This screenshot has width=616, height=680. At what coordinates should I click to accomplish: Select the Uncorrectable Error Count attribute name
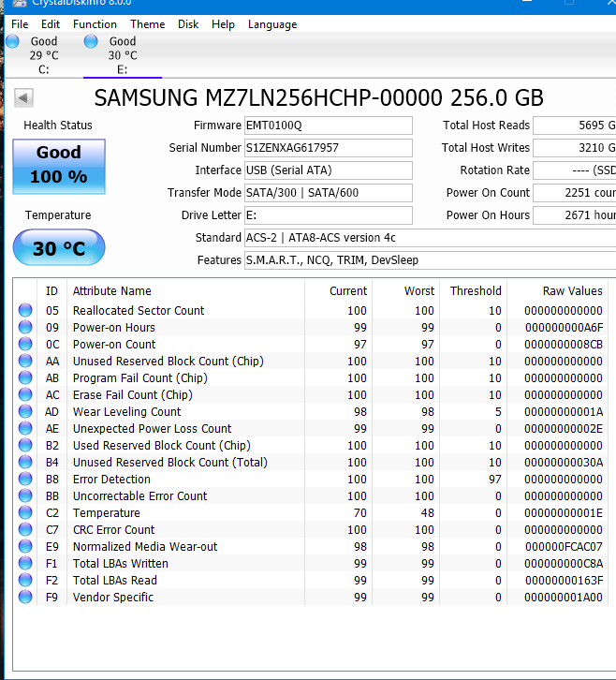pyautogui.click(x=140, y=496)
